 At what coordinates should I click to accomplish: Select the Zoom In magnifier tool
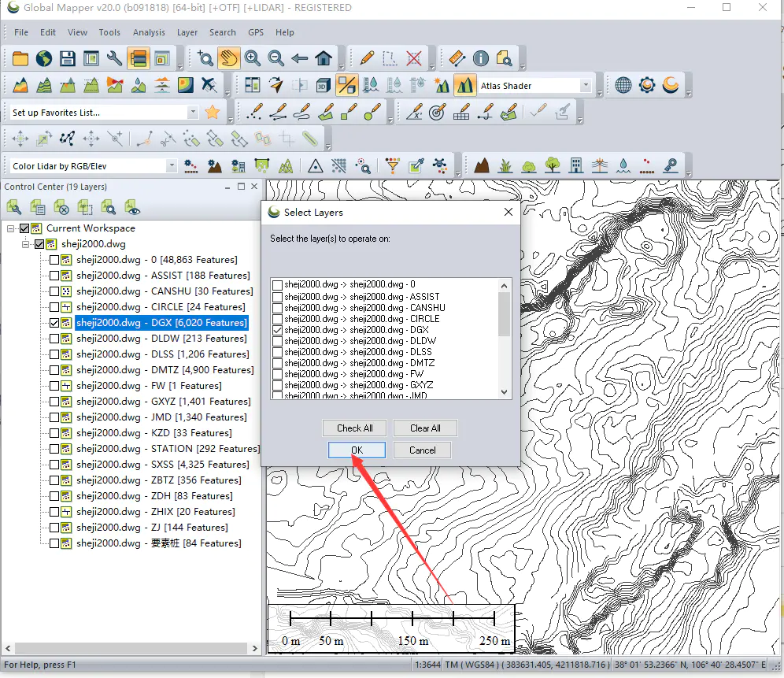coord(253,58)
